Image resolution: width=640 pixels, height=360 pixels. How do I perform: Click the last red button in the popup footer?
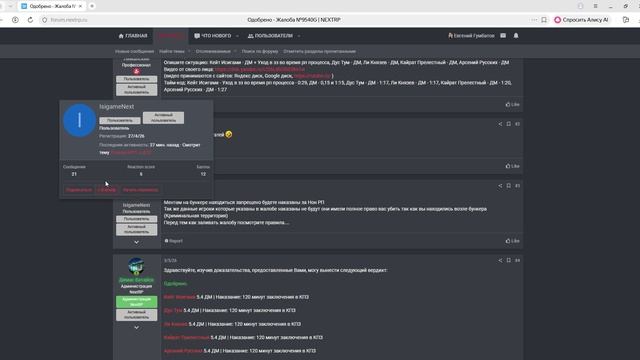tap(140, 190)
